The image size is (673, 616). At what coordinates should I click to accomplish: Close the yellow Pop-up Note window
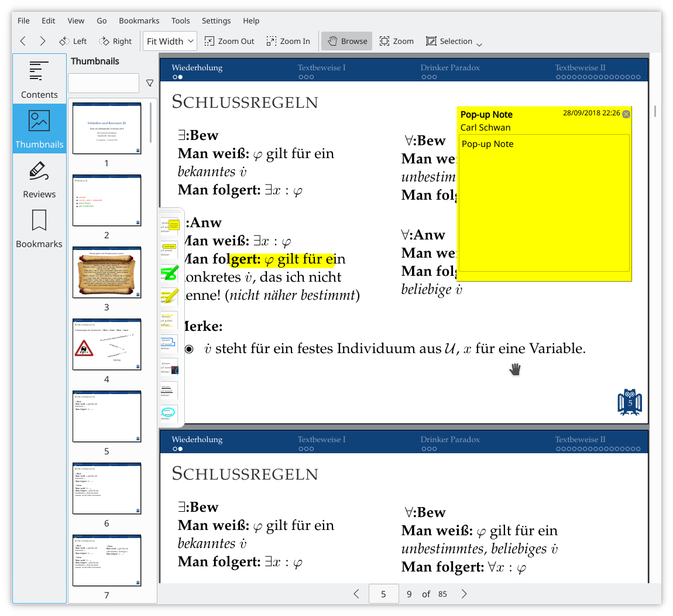[626, 114]
